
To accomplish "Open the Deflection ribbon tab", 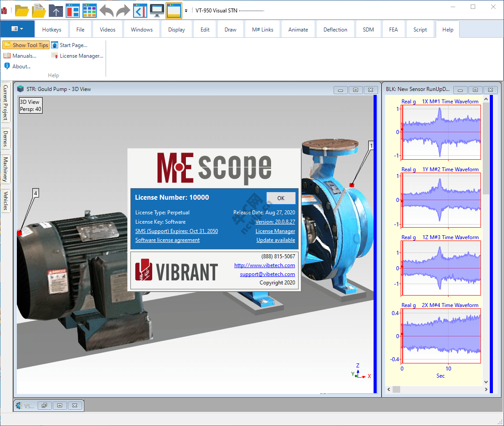I will [x=335, y=30].
